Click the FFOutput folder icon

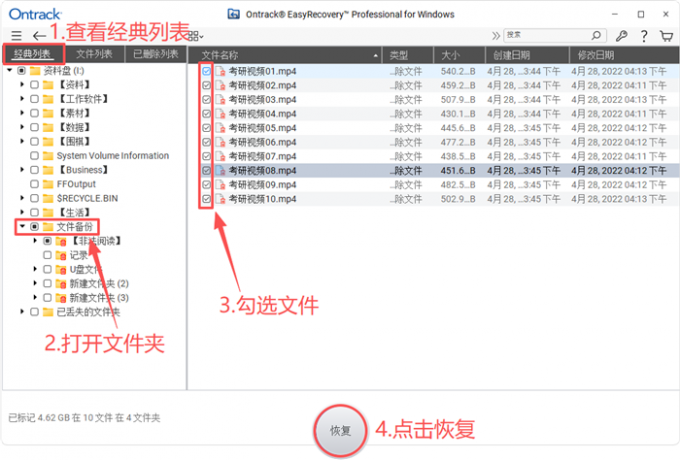pos(48,184)
